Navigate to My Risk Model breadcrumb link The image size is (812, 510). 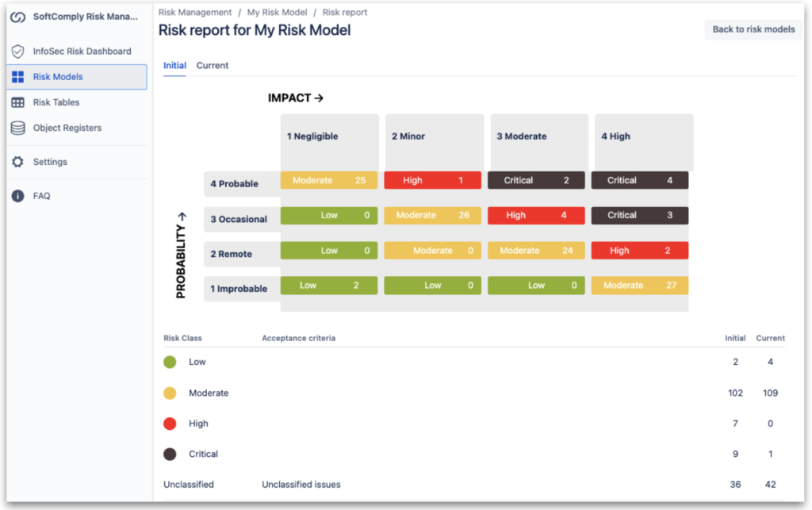pos(277,12)
